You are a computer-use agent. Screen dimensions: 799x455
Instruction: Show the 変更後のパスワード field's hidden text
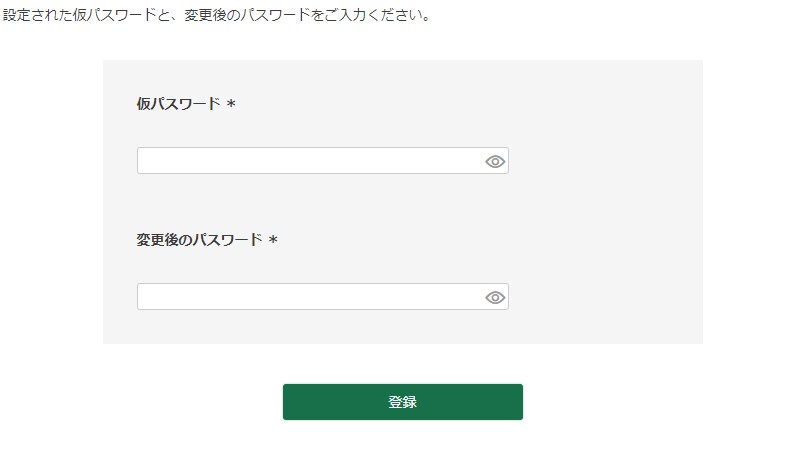click(x=495, y=297)
